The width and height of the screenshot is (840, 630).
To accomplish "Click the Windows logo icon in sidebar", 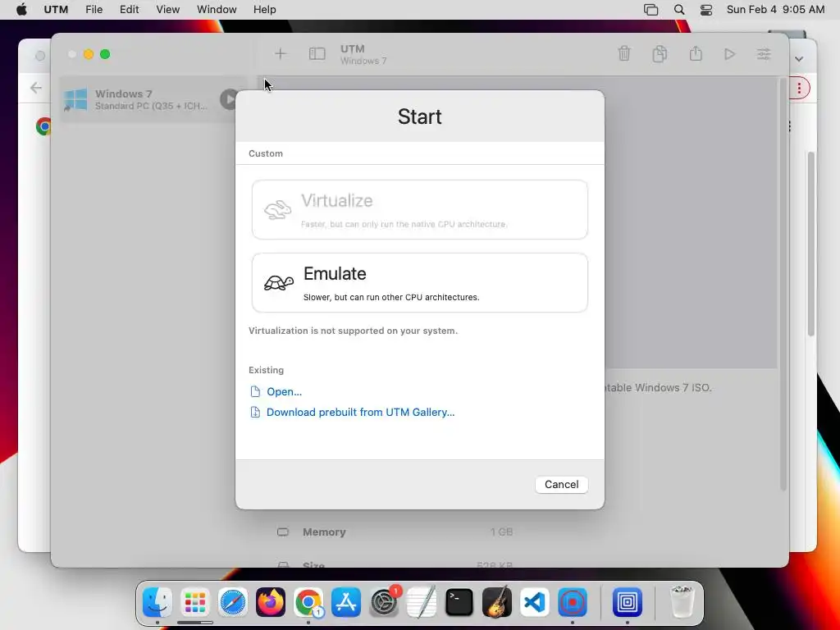I will (x=75, y=99).
